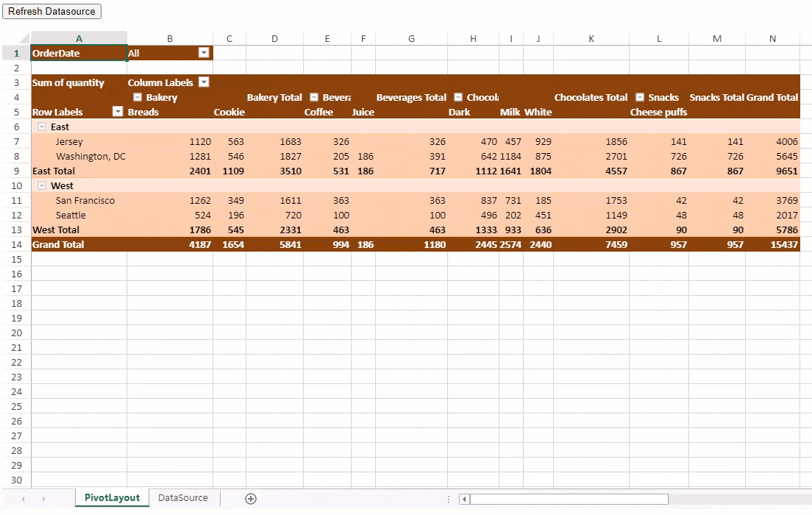Collapse the Snacks column group
The width and height of the screenshot is (812, 515).
tap(640, 97)
